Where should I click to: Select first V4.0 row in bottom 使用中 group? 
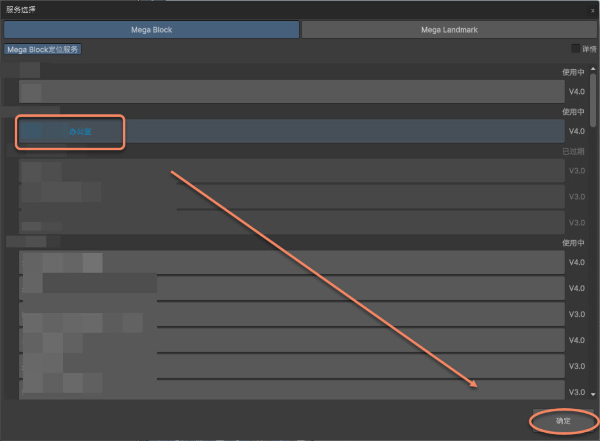pos(290,262)
